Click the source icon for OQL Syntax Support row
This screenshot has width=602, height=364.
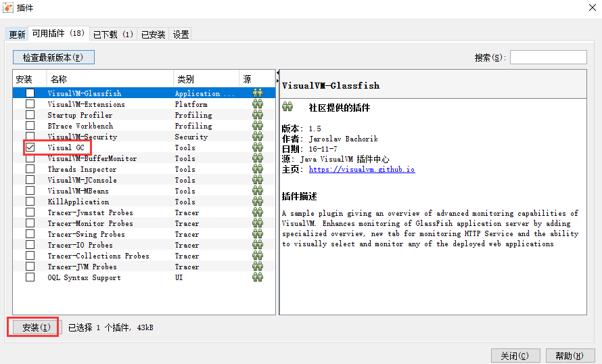pos(258,277)
